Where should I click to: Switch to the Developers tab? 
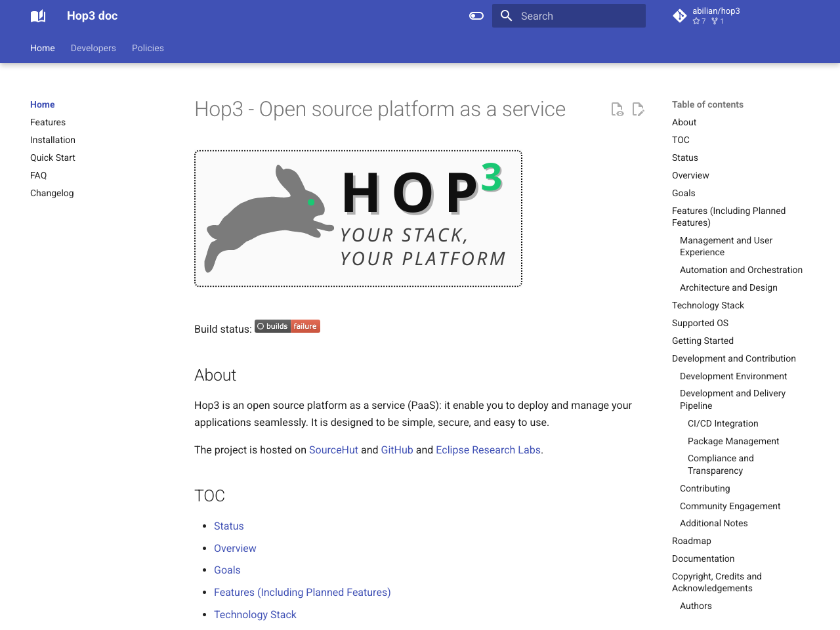tap(93, 47)
